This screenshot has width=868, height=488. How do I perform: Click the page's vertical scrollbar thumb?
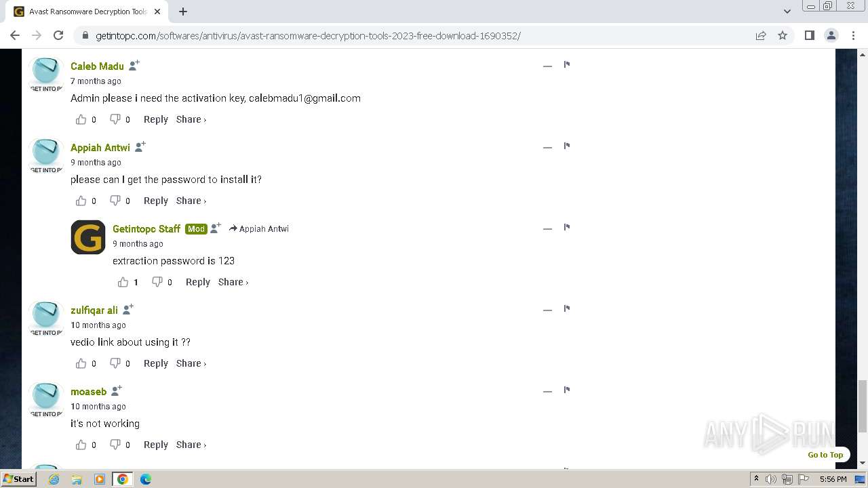point(863,406)
